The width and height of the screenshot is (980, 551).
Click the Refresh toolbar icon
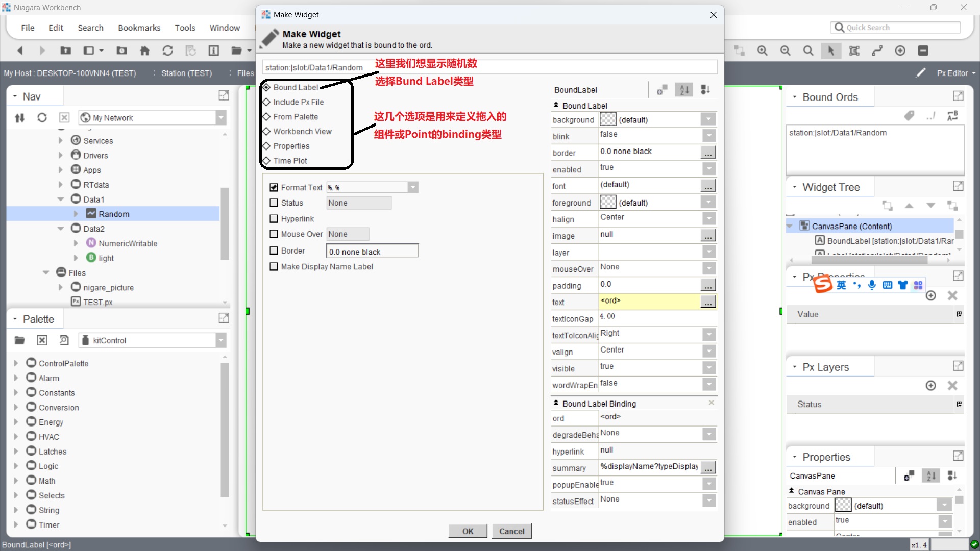click(167, 51)
